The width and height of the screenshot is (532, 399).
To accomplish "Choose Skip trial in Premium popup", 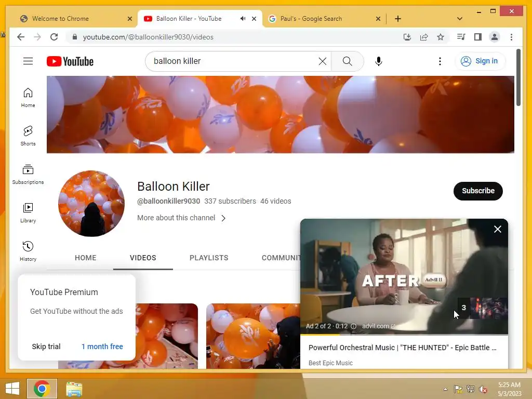I will click(46, 347).
